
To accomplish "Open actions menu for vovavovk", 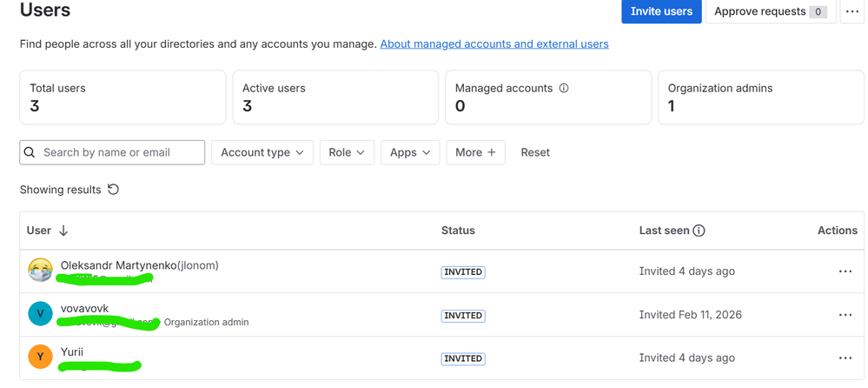I will click(x=845, y=315).
